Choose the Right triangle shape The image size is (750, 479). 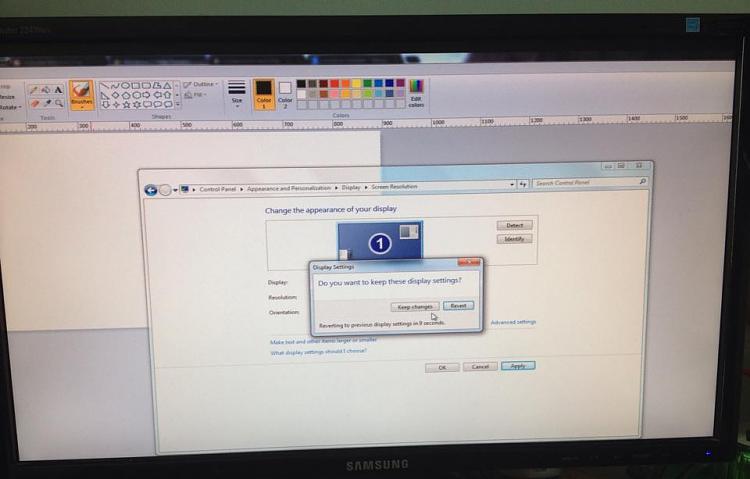105,95
